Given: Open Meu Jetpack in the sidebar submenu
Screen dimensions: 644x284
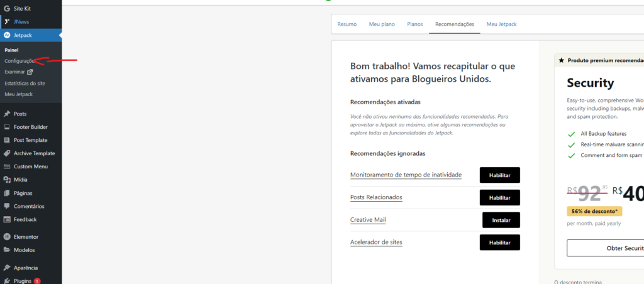Looking at the screenshot, I should [x=18, y=94].
